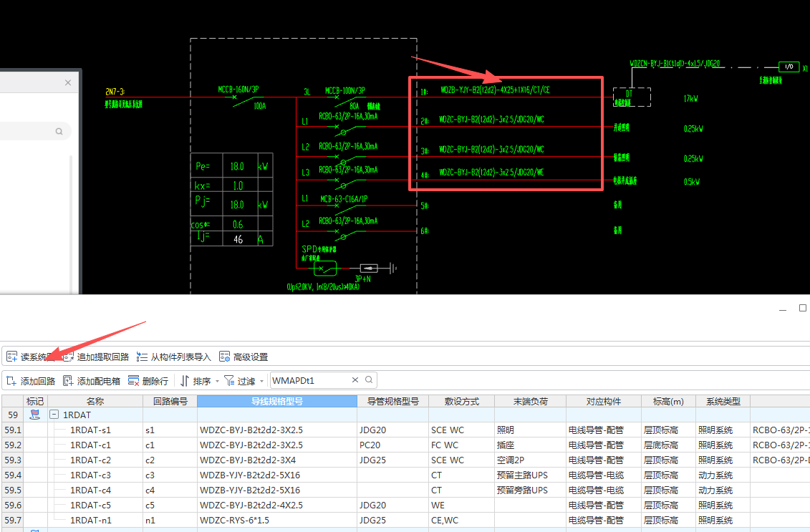Viewport: 810px width, 532px height.
Task: Click the 导线规格型号 column header
Action: click(277, 401)
